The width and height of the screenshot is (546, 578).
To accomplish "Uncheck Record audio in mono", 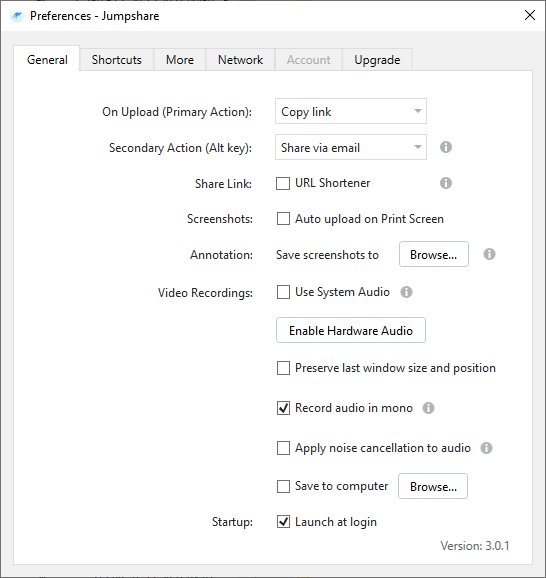I will [283, 408].
